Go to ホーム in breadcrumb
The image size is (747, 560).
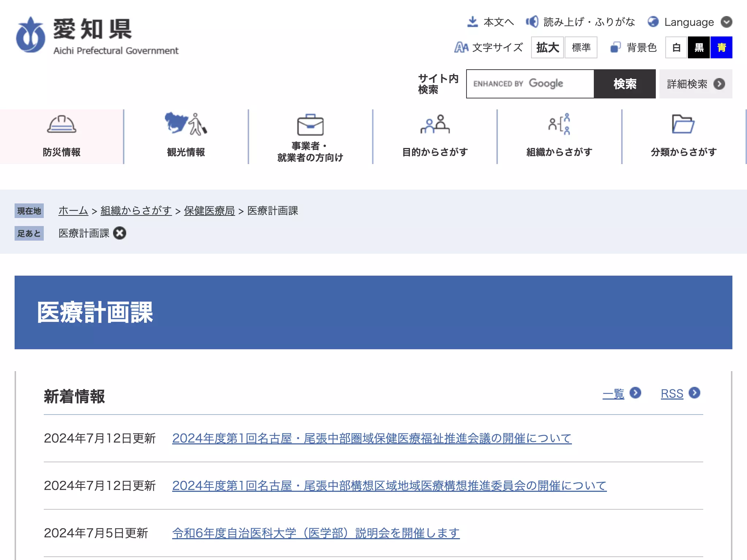73,211
